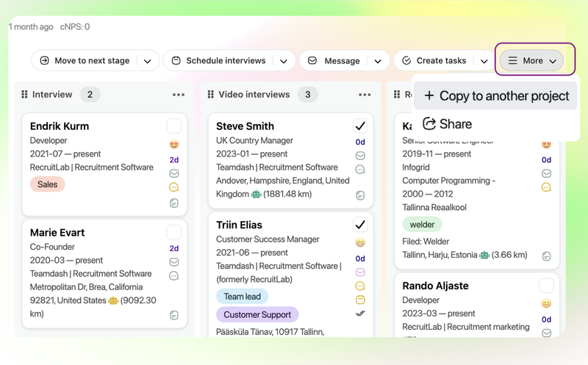Uncheck Steve Smith's selection checkbox
This screenshot has width=588, height=365.
[x=360, y=126]
